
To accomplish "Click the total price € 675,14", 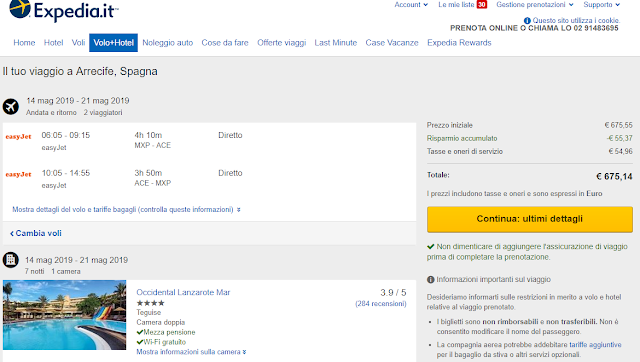I will pos(614,176).
